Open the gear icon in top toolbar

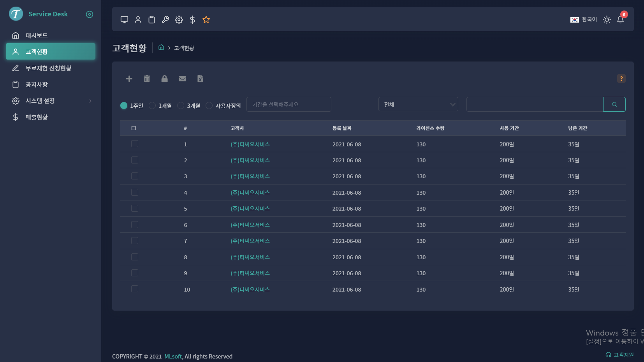coord(179,19)
